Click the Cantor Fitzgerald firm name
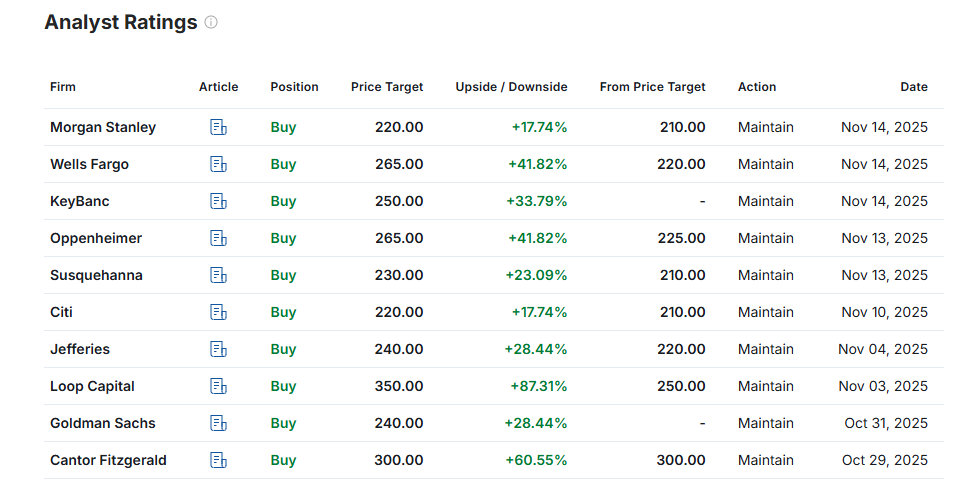The width and height of the screenshot is (965, 487). click(x=108, y=460)
